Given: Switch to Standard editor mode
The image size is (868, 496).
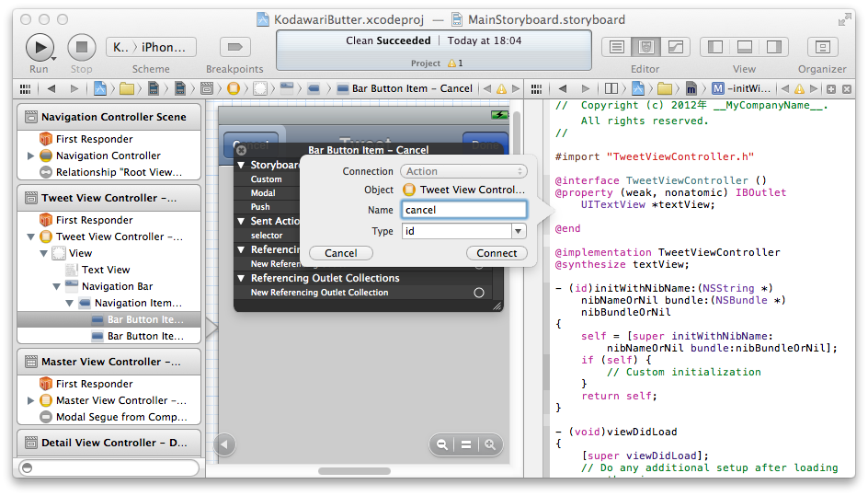Looking at the screenshot, I should coord(616,47).
